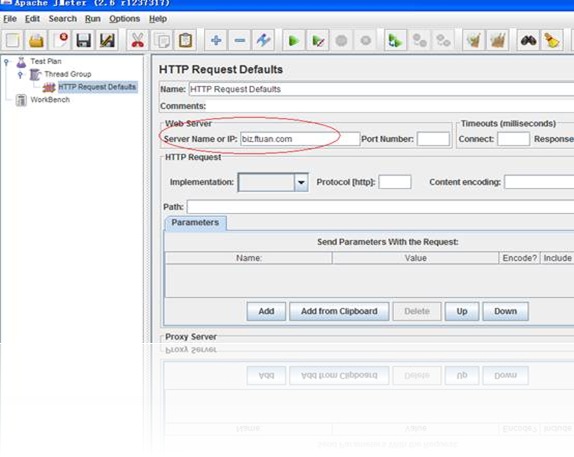Image resolution: width=574 pixels, height=457 pixels.
Task: Click Reset Search brush icon
Action: pyautogui.click(x=552, y=40)
